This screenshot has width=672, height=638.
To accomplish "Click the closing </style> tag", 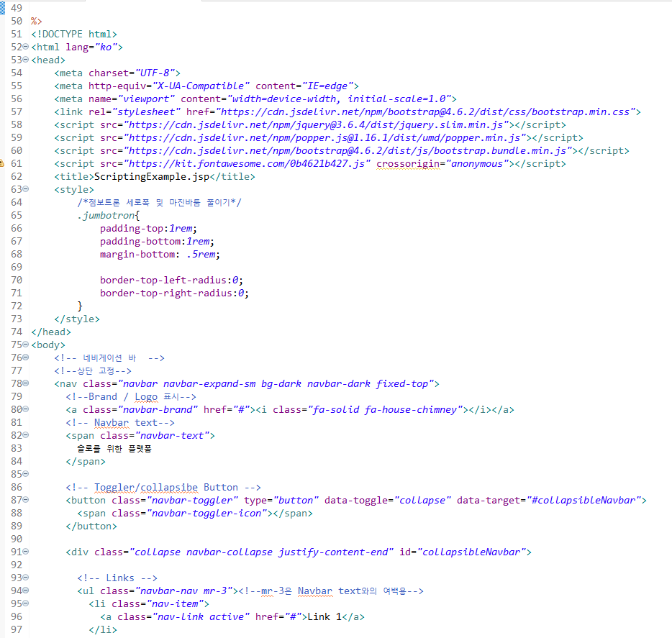I will [x=77, y=319].
